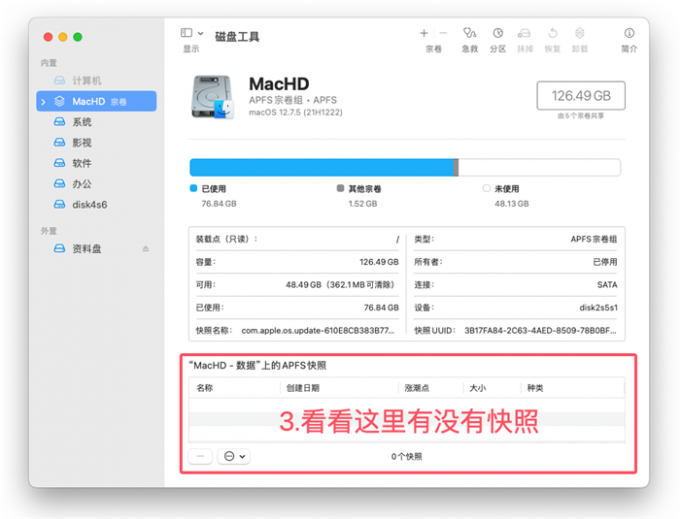Click the connection value SATA
Viewport: 680px width, 519px height.
[x=607, y=285]
